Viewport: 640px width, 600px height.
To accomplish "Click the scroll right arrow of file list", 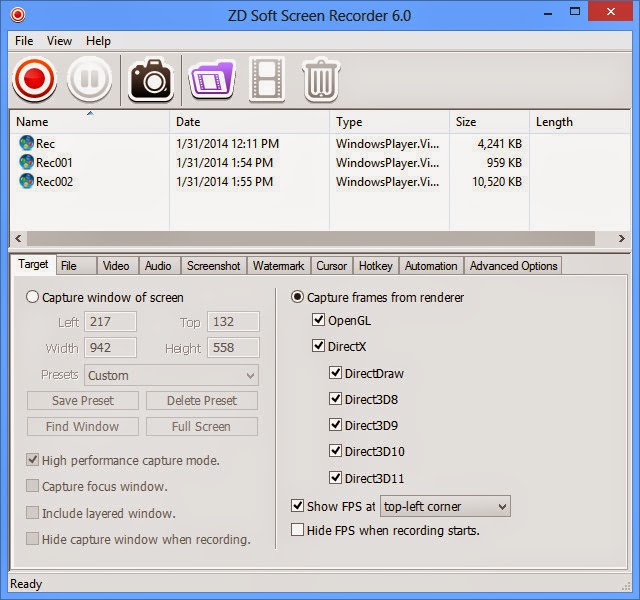I will tap(621, 238).
